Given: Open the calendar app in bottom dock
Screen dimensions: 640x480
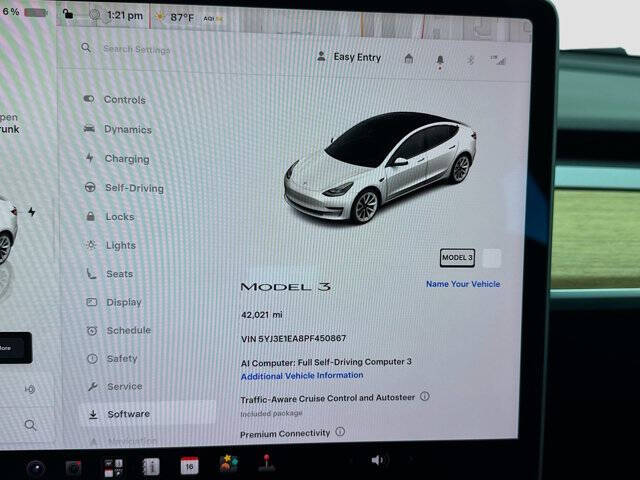Looking at the screenshot, I should tap(189, 466).
